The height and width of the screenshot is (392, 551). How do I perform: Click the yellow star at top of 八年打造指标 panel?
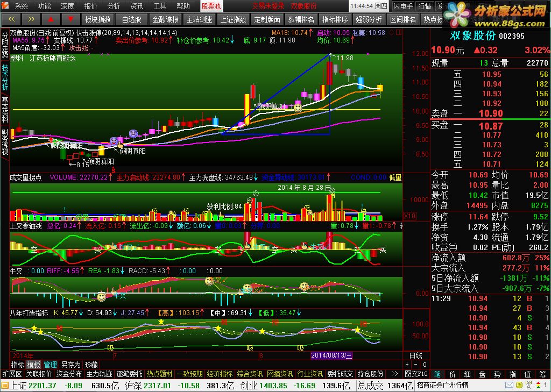click(161, 322)
